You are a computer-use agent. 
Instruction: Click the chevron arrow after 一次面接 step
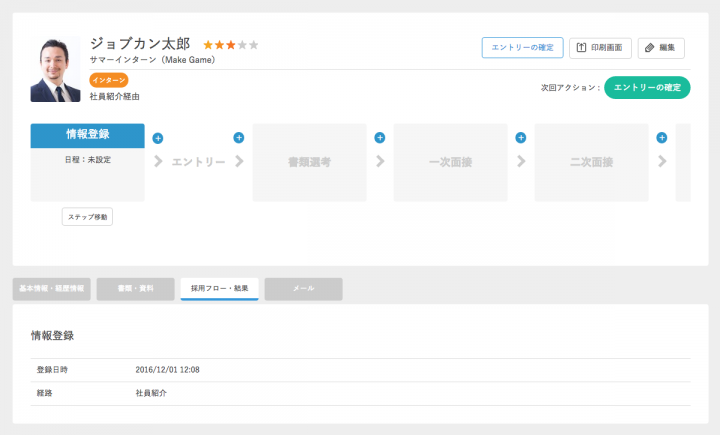521,161
